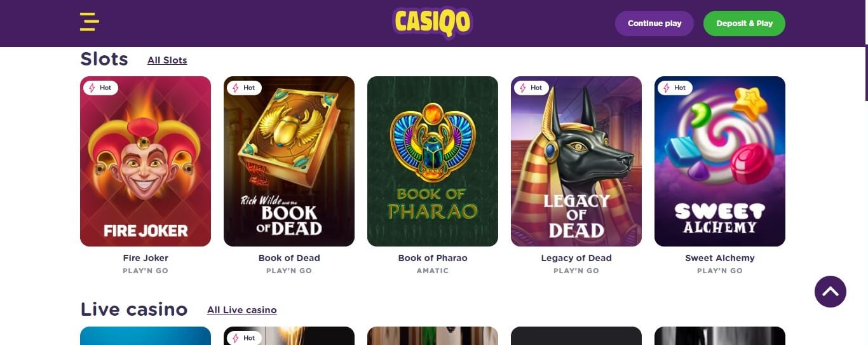Screen dimensions: 868x345
Task: Click the CASIQO logo
Action: coord(433,23)
